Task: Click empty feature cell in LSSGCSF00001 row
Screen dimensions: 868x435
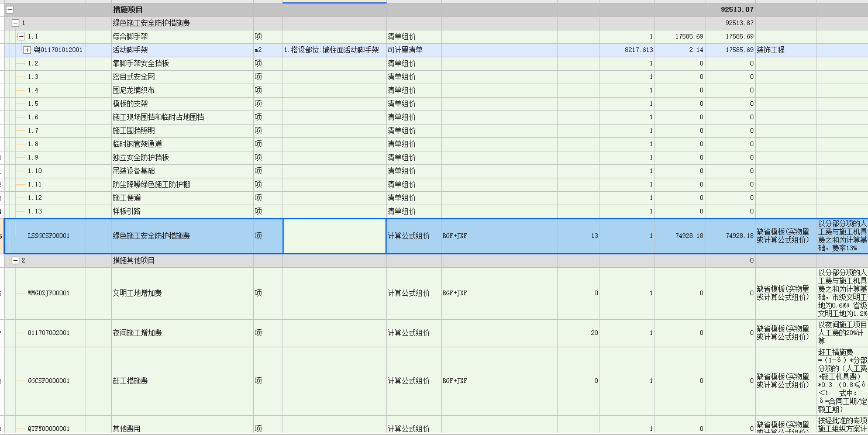Action: click(335, 236)
